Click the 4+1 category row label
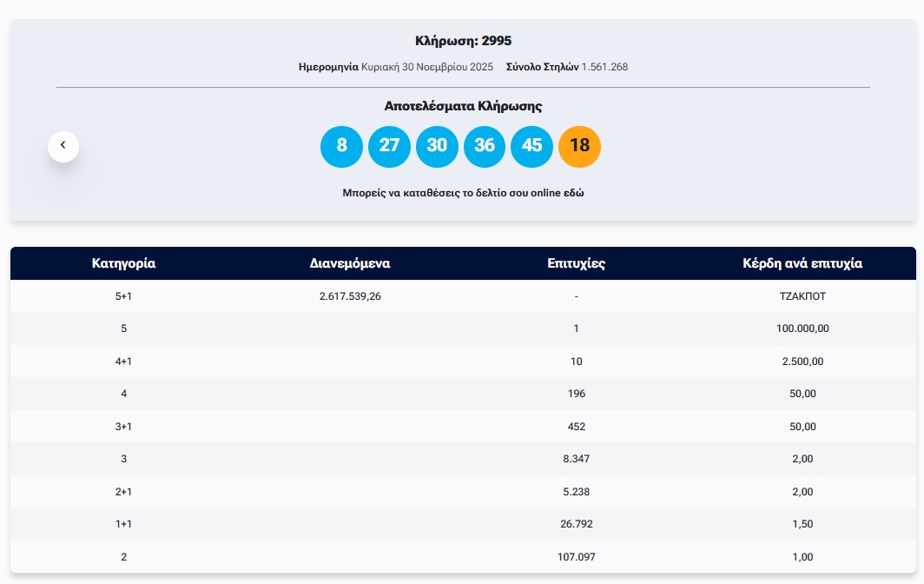Image resolution: width=924 pixels, height=584 pixels. tap(123, 362)
